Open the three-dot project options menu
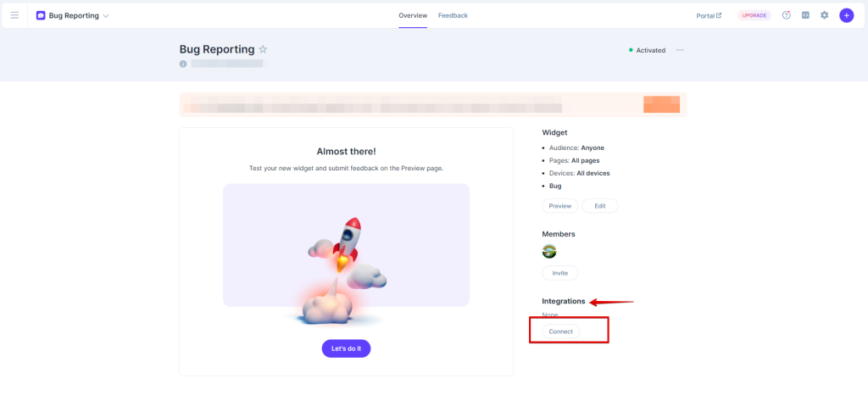868x412 pixels. click(x=680, y=50)
